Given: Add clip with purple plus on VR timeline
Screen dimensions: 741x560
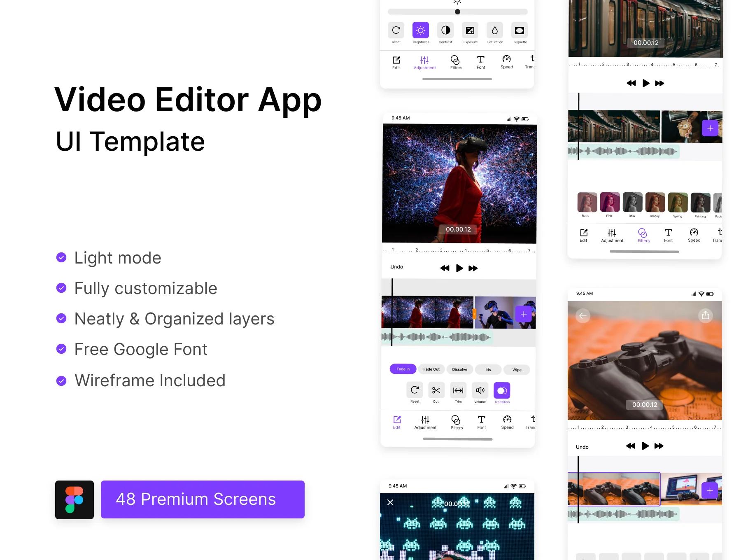Looking at the screenshot, I should (524, 314).
